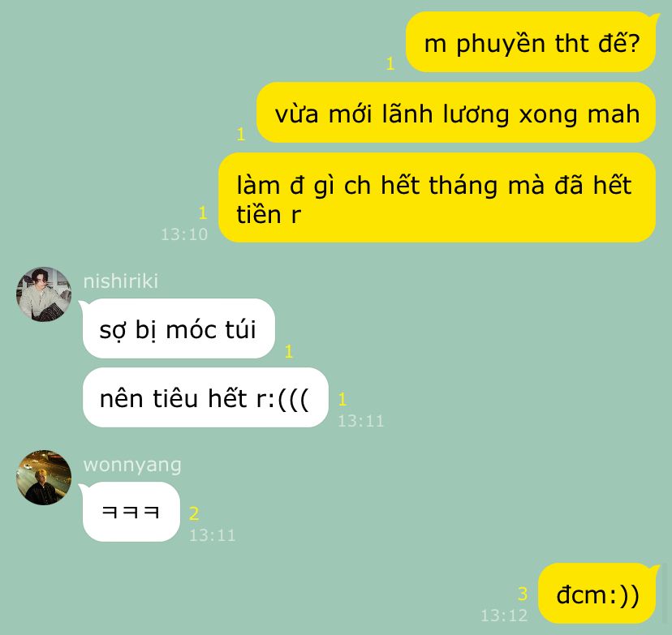Click the 'đcm:))' yellow message
The height and width of the screenshot is (635, 672).
pos(598,594)
